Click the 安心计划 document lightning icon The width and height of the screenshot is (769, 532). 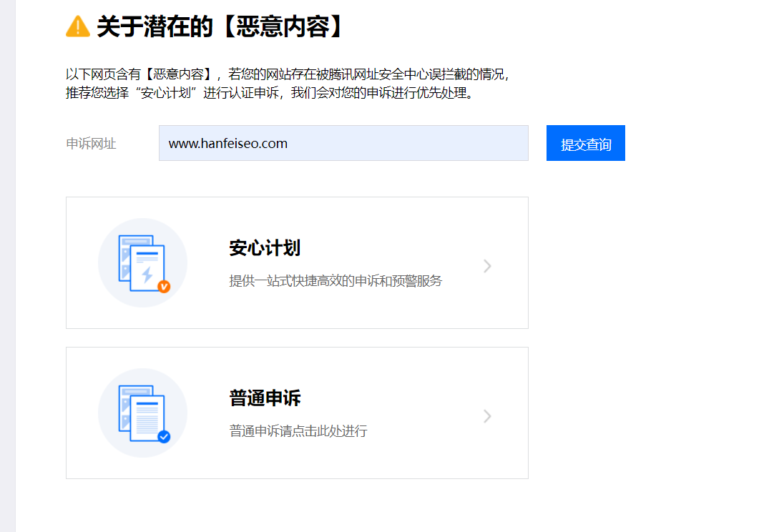pyautogui.click(x=143, y=263)
